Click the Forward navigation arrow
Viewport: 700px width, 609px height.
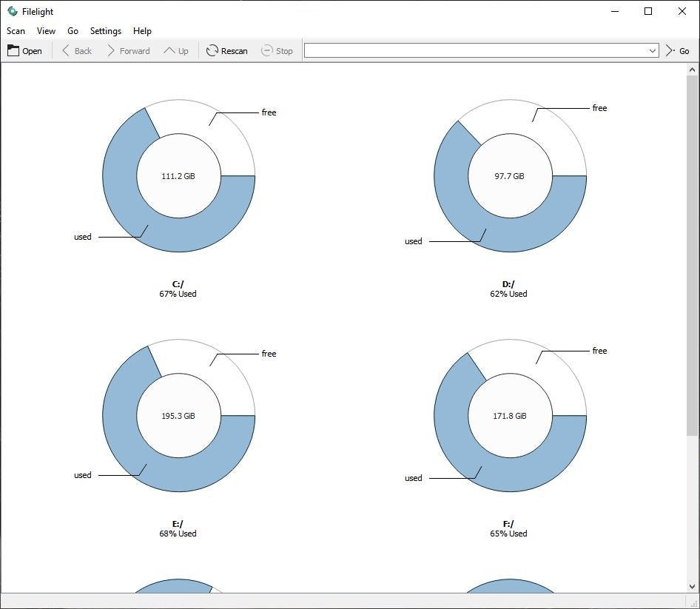click(x=129, y=51)
